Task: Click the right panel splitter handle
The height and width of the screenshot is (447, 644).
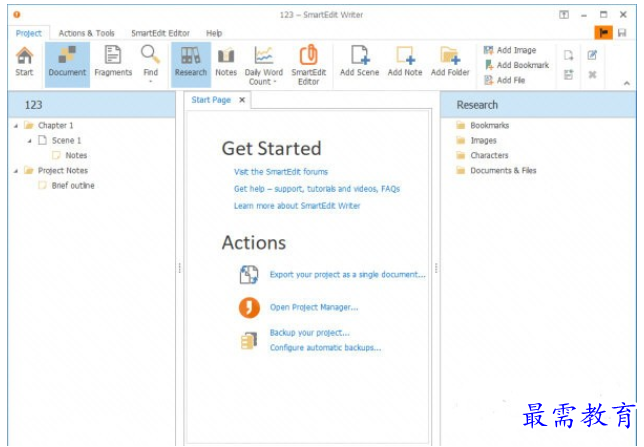Action: (436, 268)
